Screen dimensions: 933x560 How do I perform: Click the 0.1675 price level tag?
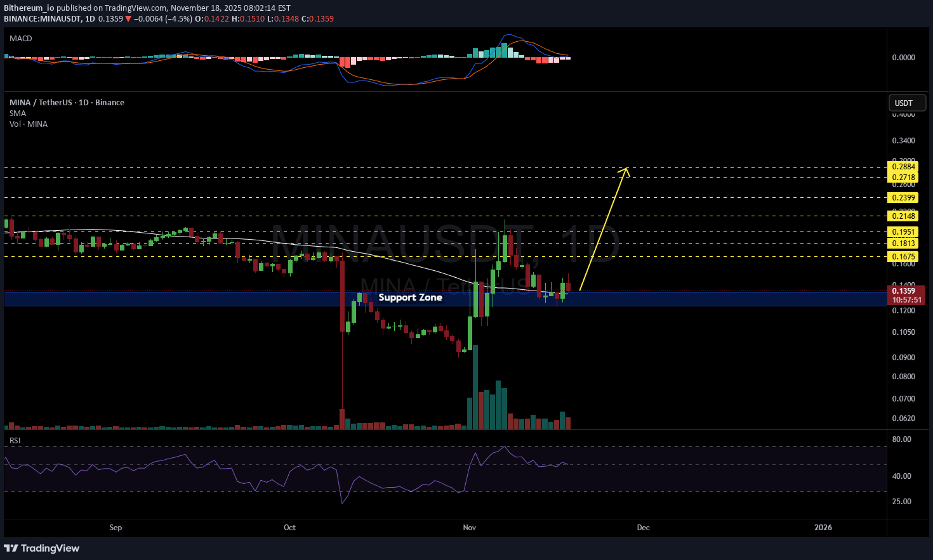903,257
